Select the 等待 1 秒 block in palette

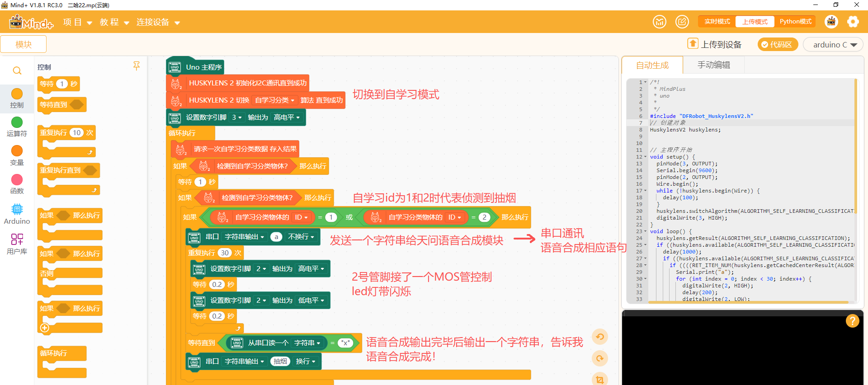pos(58,84)
